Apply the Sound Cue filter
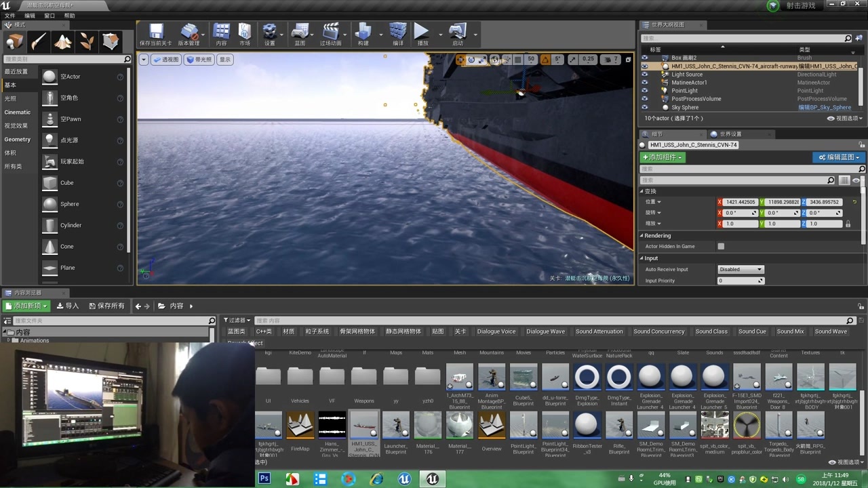This screenshot has height=488, width=868. point(752,331)
